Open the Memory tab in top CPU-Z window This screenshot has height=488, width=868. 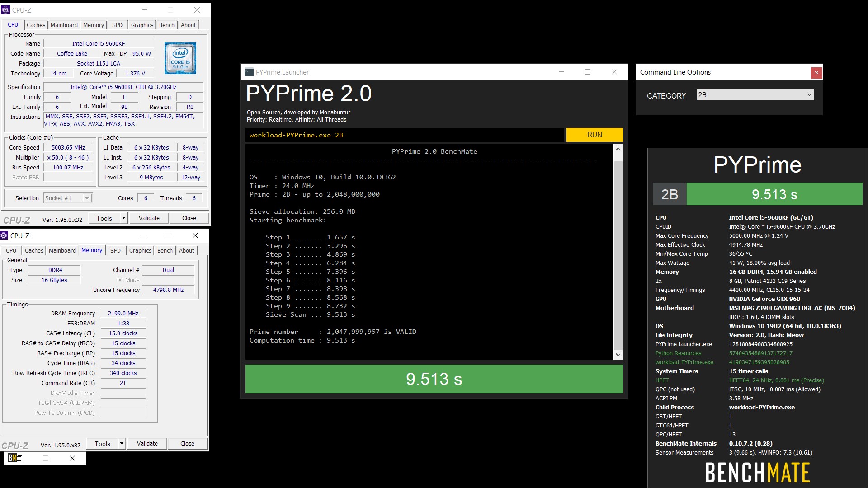click(x=94, y=25)
